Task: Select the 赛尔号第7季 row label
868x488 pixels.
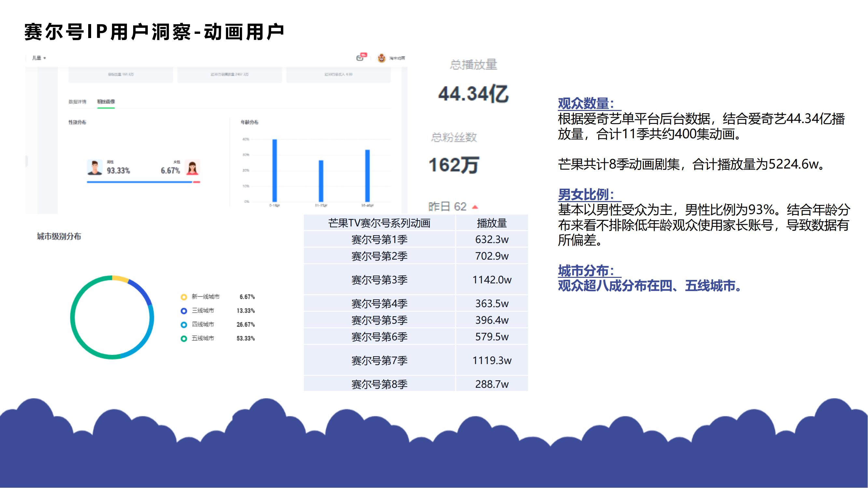Action: tap(379, 360)
